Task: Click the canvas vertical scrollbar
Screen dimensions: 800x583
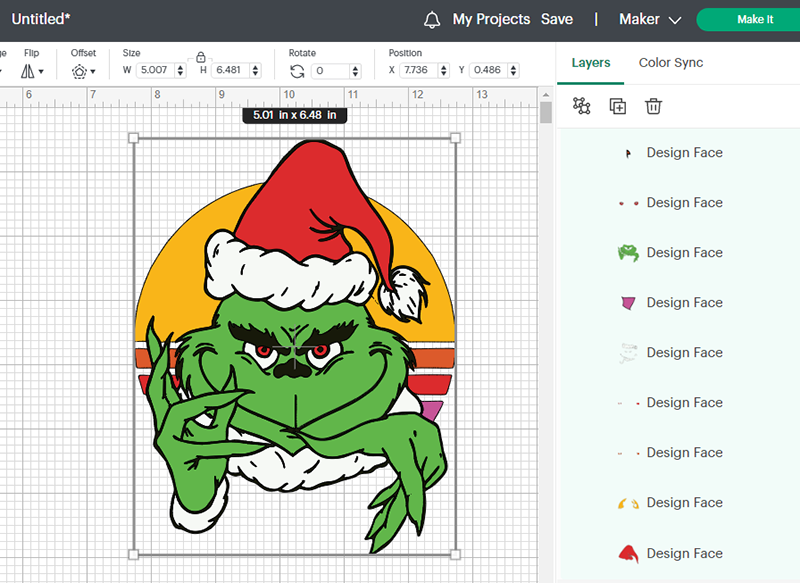Action: 546,112
